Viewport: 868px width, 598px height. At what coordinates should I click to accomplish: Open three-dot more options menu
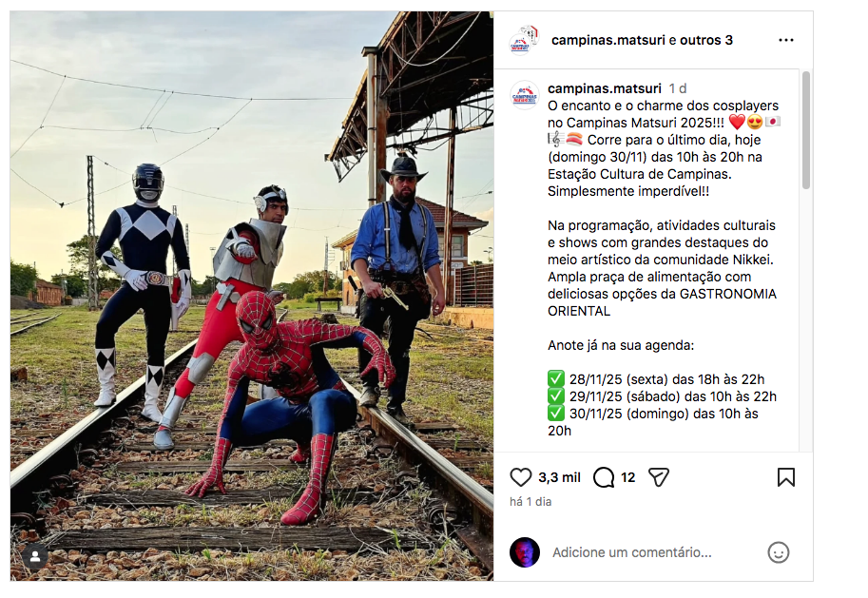pyautogui.click(x=786, y=40)
